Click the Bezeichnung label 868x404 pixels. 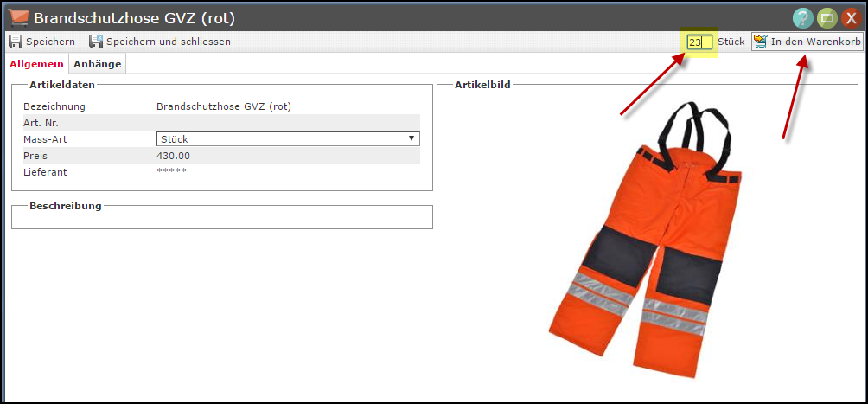click(54, 106)
